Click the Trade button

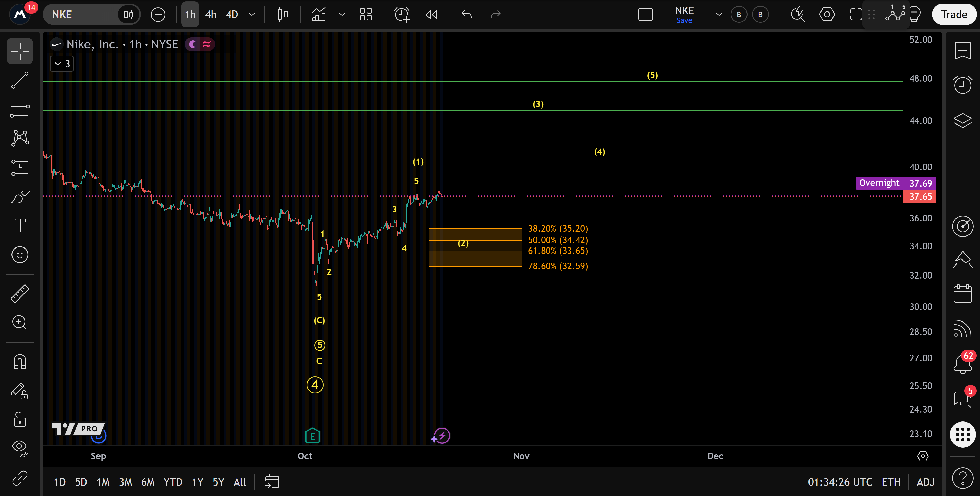[x=954, y=15]
